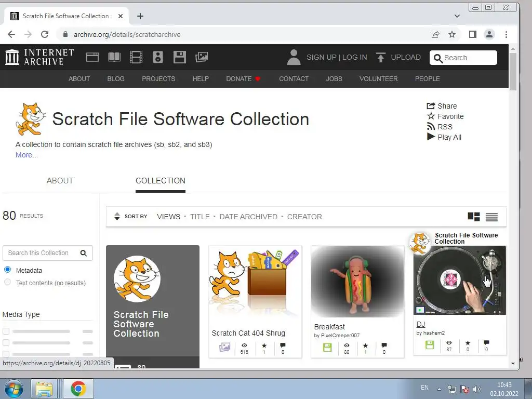532x399 pixels.
Task: Switch to the COLLECTION tab
Action: pyautogui.click(x=161, y=180)
